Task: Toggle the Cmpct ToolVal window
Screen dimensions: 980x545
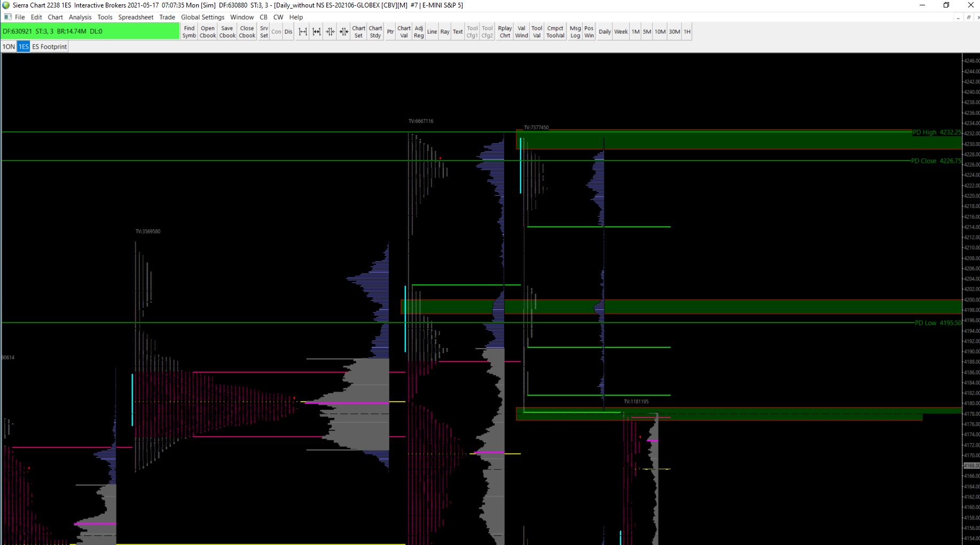Action: coord(555,32)
